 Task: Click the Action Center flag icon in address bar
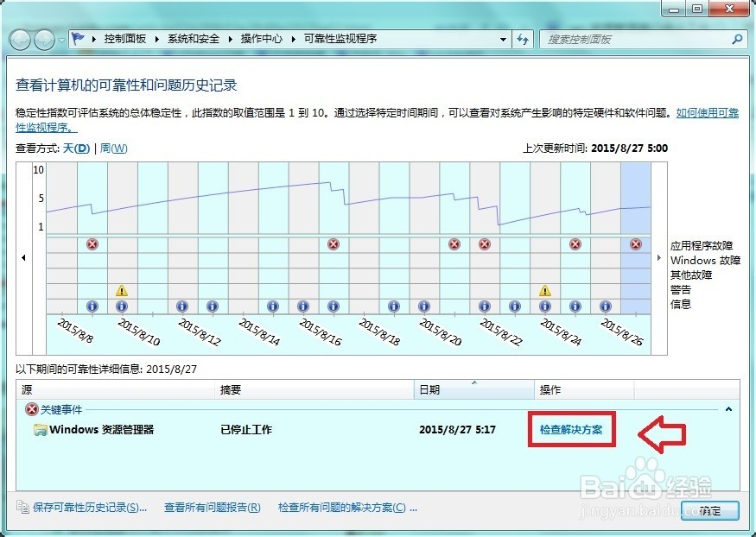(x=78, y=39)
